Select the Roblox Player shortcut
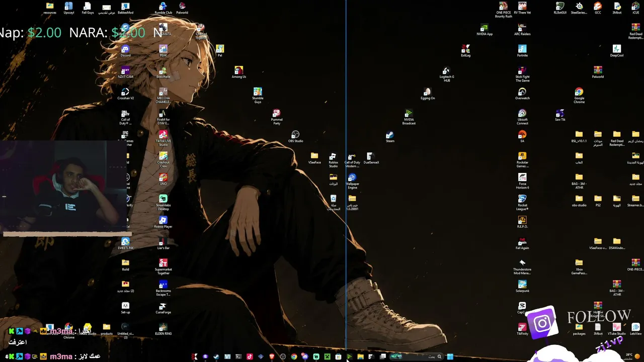Image resolution: width=644 pixels, height=362 pixels. (x=163, y=222)
